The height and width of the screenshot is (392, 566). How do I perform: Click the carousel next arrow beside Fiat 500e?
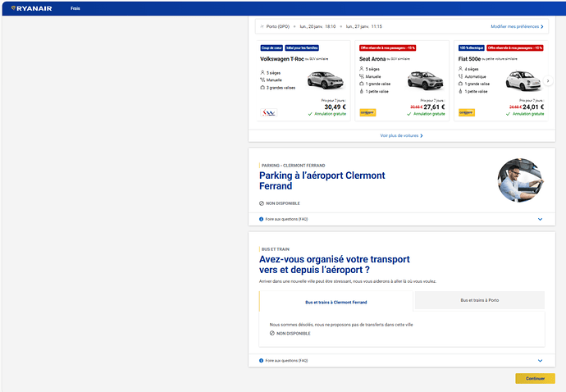click(548, 81)
